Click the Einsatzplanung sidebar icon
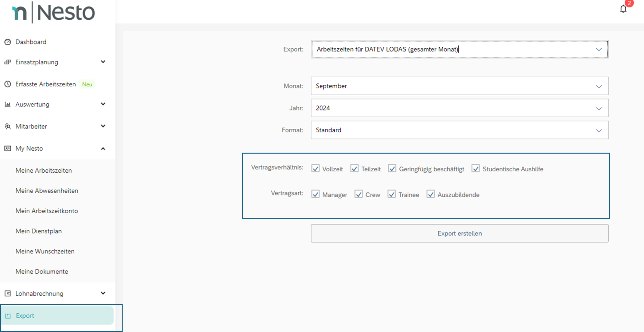644x332 pixels. [x=8, y=62]
